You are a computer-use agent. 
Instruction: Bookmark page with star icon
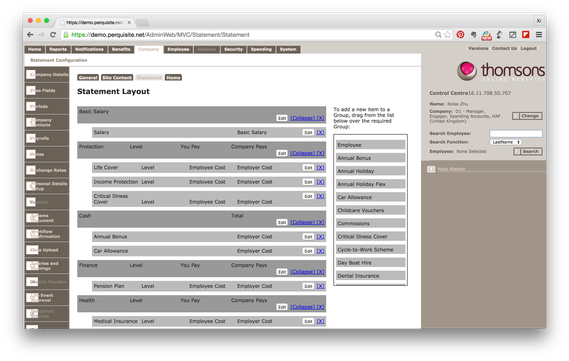pos(447,35)
